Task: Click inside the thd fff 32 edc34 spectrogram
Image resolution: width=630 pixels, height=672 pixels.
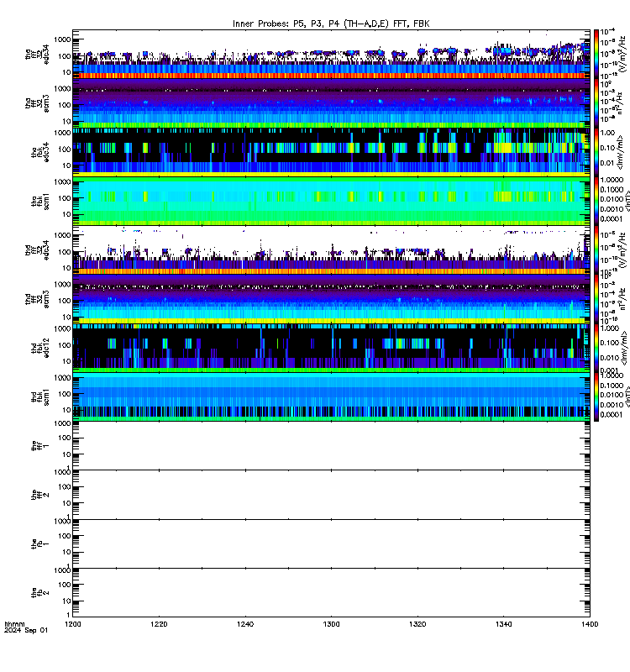Action: [331, 249]
